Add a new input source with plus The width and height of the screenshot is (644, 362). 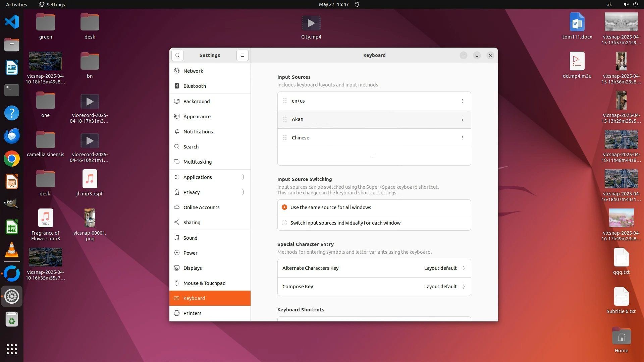pyautogui.click(x=374, y=156)
